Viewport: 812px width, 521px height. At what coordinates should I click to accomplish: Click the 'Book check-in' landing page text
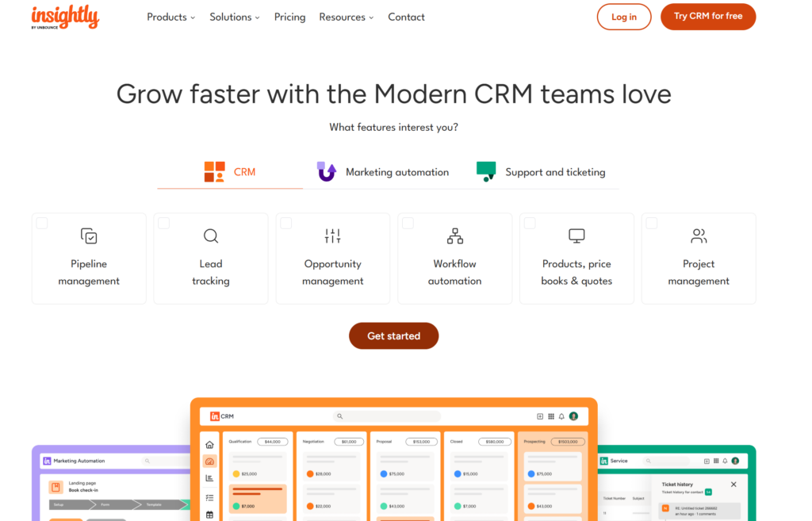click(83, 490)
